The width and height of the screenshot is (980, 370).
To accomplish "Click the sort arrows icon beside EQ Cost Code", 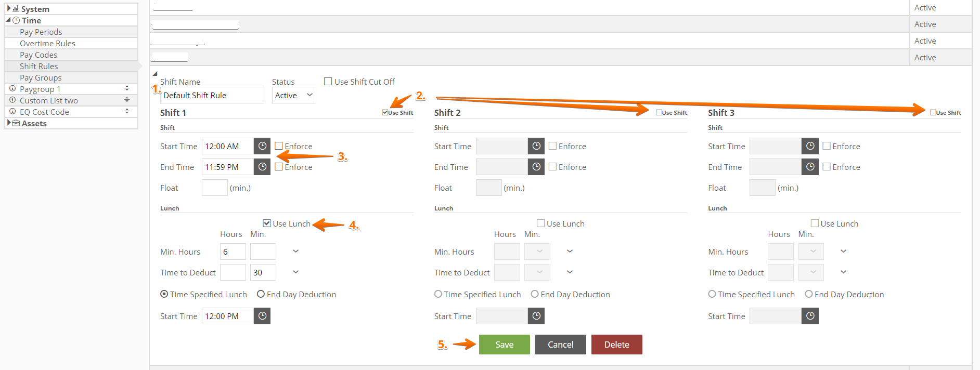I will [127, 111].
